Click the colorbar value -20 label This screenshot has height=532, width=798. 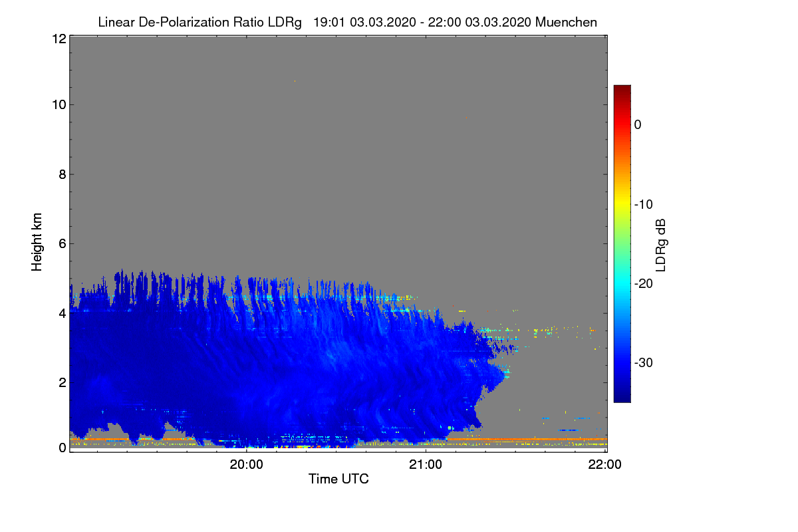click(643, 283)
